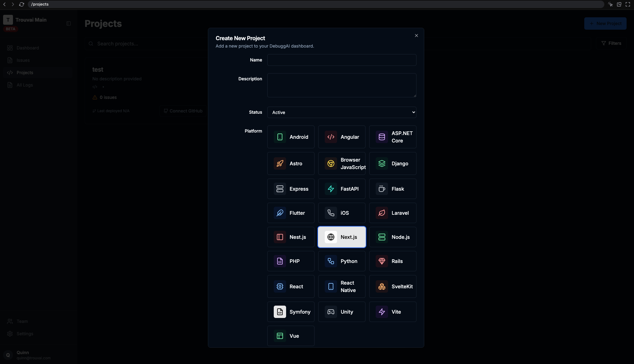Select the Rails gem icon
Viewport: 634px width, 364px height.
pos(382,261)
